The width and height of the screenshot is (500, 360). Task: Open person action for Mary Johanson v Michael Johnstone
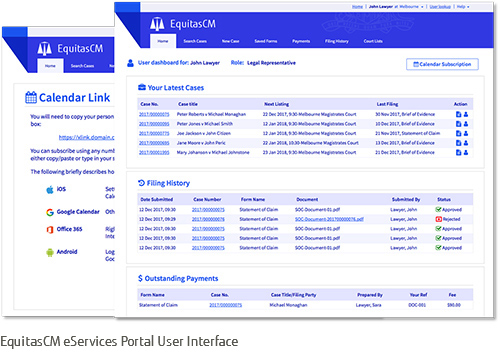(466, 152)
